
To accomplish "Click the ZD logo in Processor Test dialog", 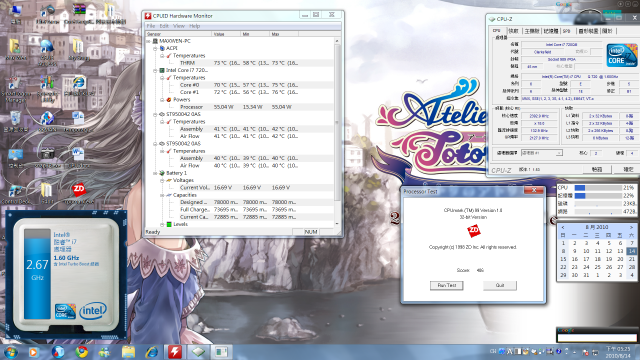I will (473, 231).
